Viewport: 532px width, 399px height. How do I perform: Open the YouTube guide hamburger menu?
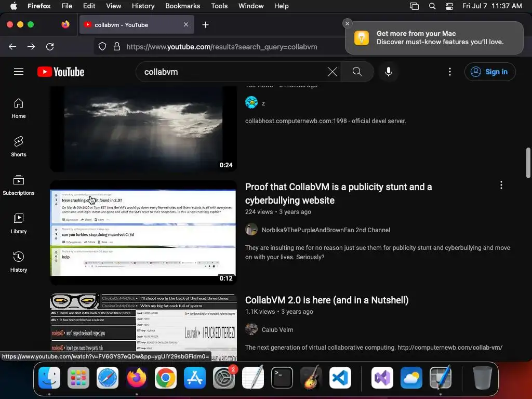(x=19, y=72)
